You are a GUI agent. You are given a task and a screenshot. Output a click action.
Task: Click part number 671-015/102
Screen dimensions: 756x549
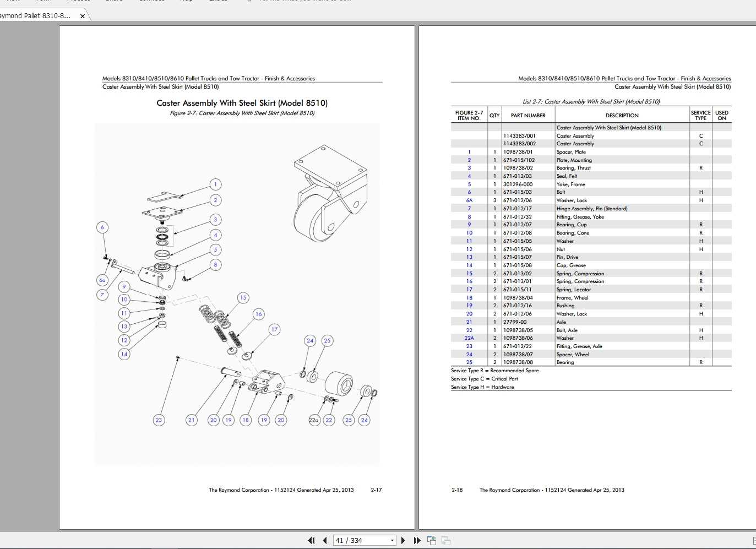click(x=519, y=160)
